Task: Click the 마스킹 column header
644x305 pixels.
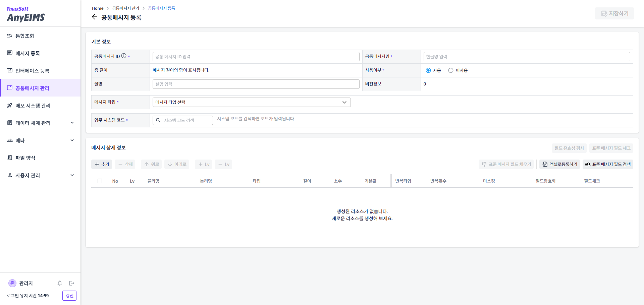Action: pyautogui.click(x=489, y=181)
